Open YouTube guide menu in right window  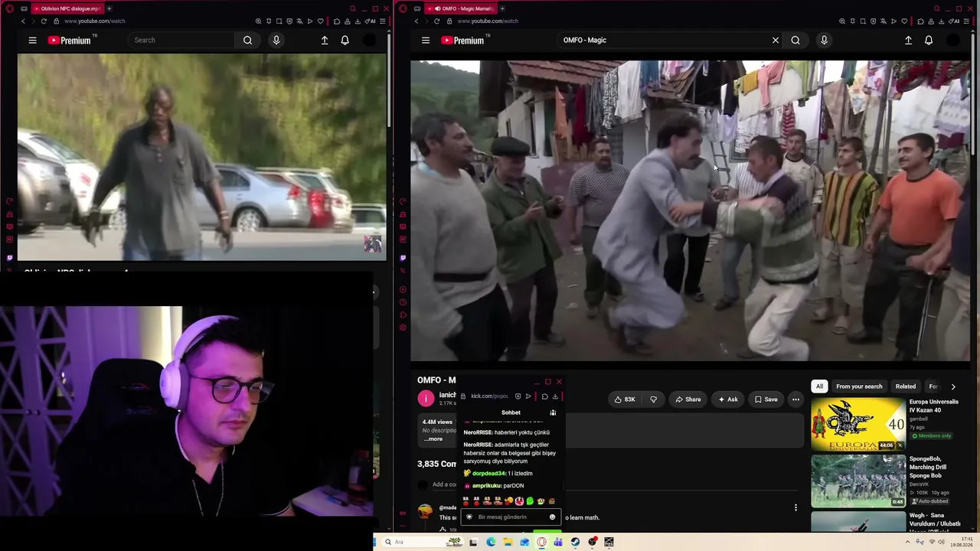426,40
